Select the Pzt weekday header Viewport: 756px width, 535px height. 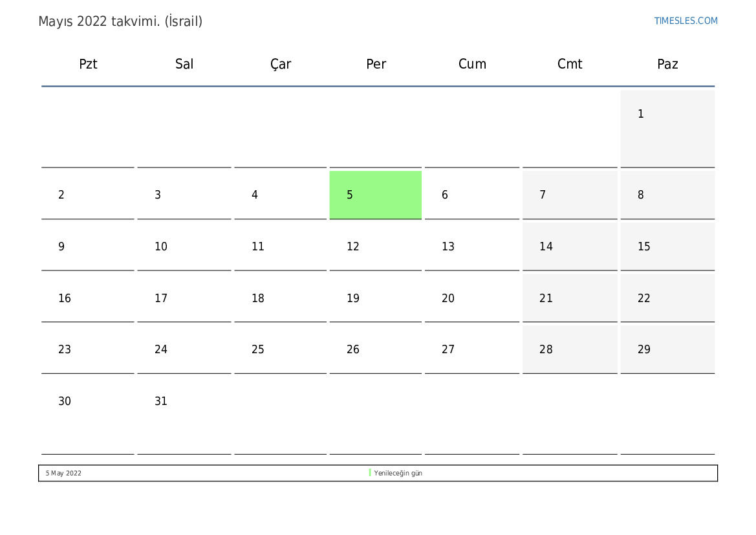point(88,64)
